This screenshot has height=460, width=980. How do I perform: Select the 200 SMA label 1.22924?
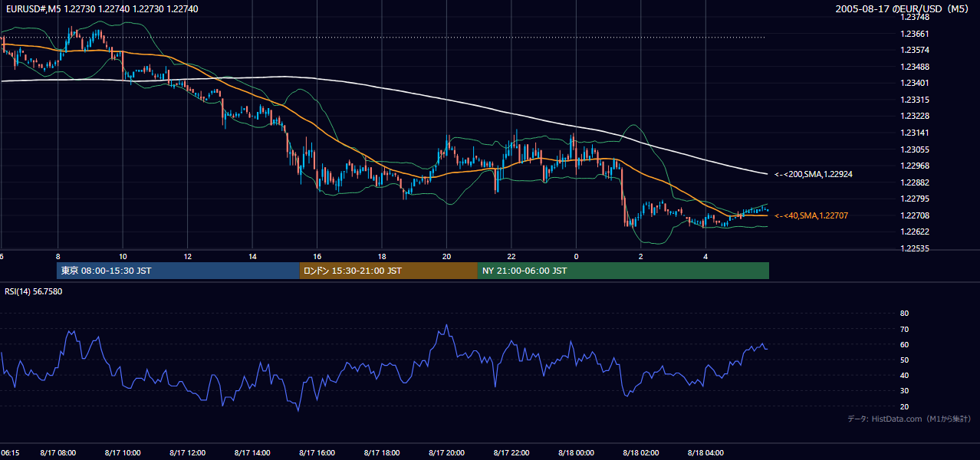coord(814,174)
